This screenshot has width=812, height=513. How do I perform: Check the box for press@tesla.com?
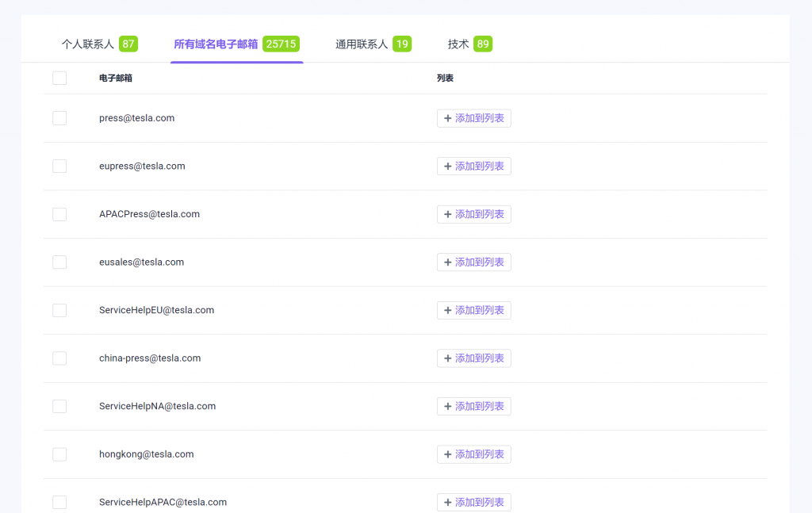59,118
